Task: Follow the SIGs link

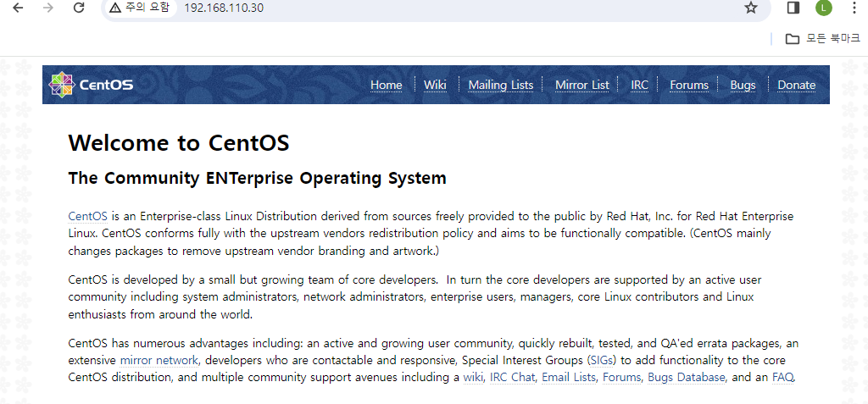Action: click(x=602, y=362)
